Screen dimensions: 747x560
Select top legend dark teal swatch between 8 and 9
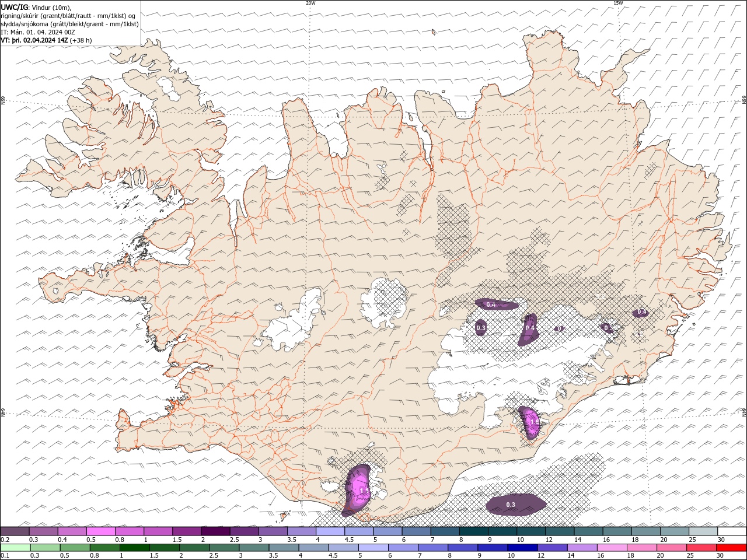(x=473, y=531)
